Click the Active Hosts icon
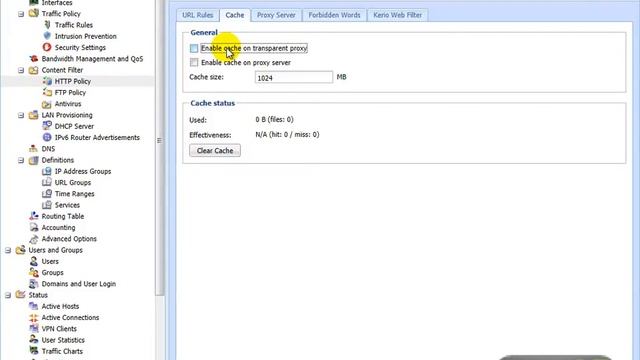This screenshot has height=360, width=640. tap(34, 306)
